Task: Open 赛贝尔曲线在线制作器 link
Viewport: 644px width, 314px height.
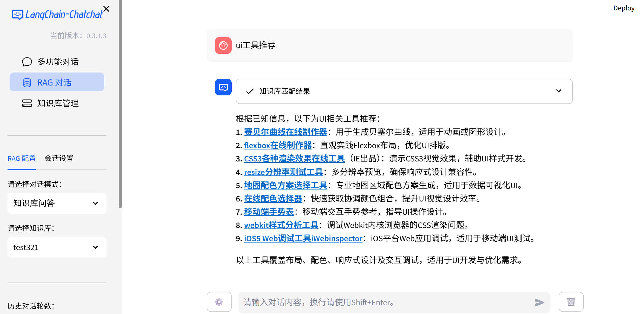Action: [285, 132]
